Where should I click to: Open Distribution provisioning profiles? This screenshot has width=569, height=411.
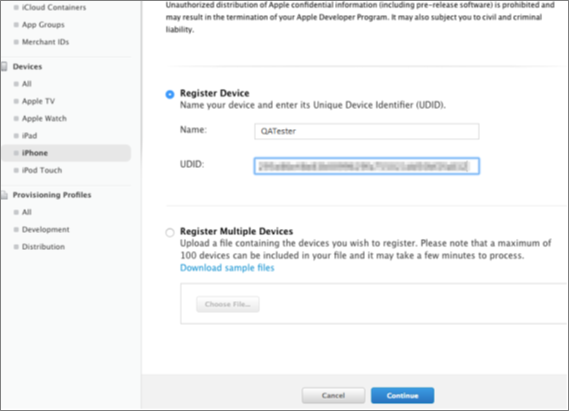pos(43,247)
